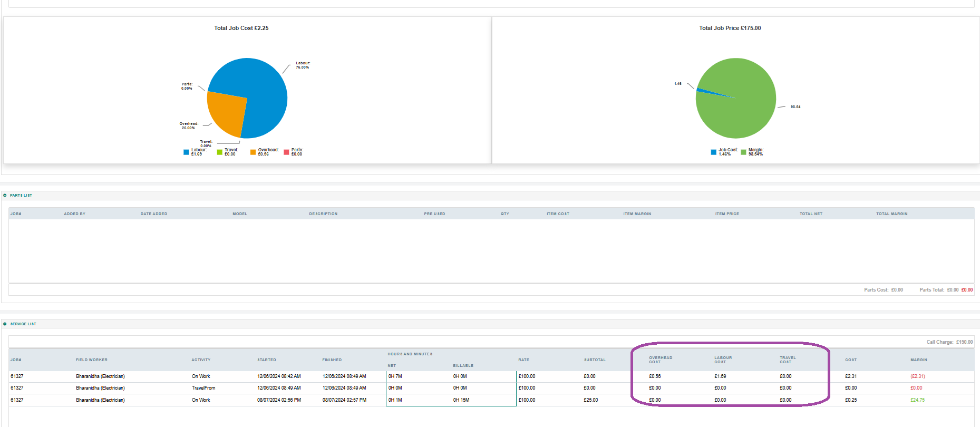Click the green Margin legend square
This screenshot has height=427, width=980.
click(x=743, y=152)
